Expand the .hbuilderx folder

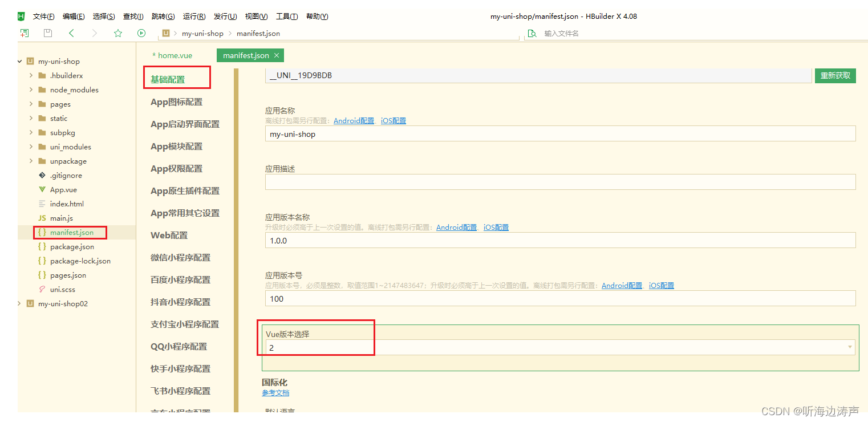click(31, 75)
